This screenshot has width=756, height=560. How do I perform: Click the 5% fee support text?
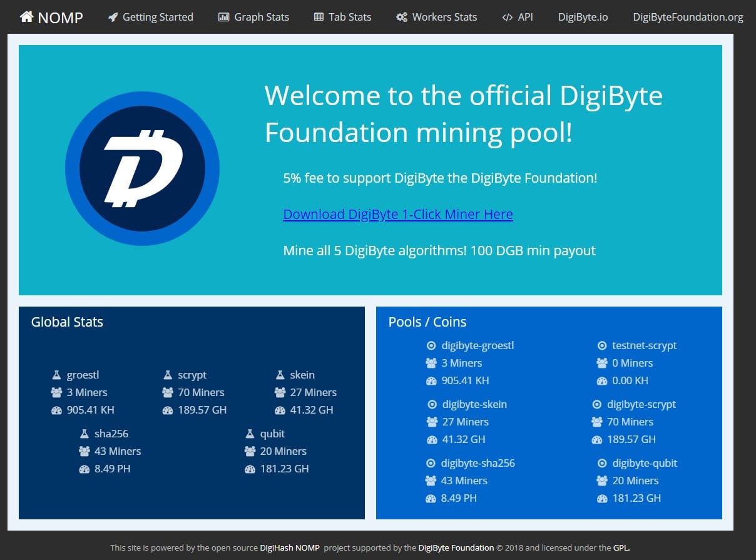click(440, 178)
